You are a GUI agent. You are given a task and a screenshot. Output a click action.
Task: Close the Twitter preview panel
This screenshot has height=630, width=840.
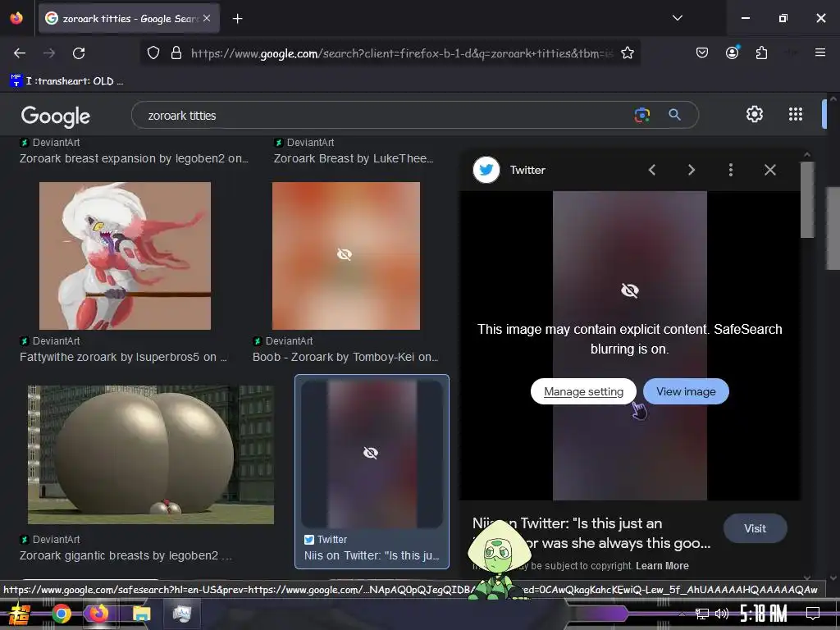click(769, 170)
